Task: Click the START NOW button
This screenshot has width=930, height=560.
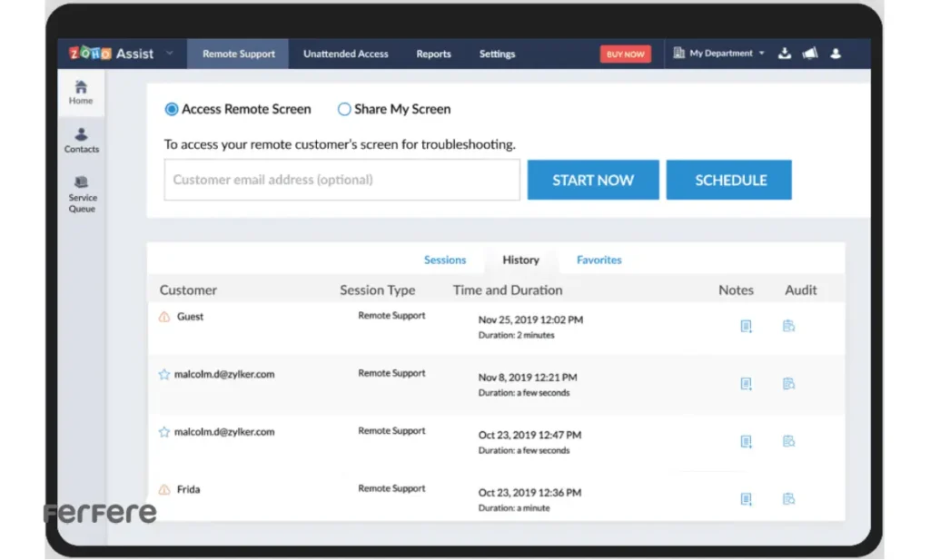Action: click(x=593, y=180)
